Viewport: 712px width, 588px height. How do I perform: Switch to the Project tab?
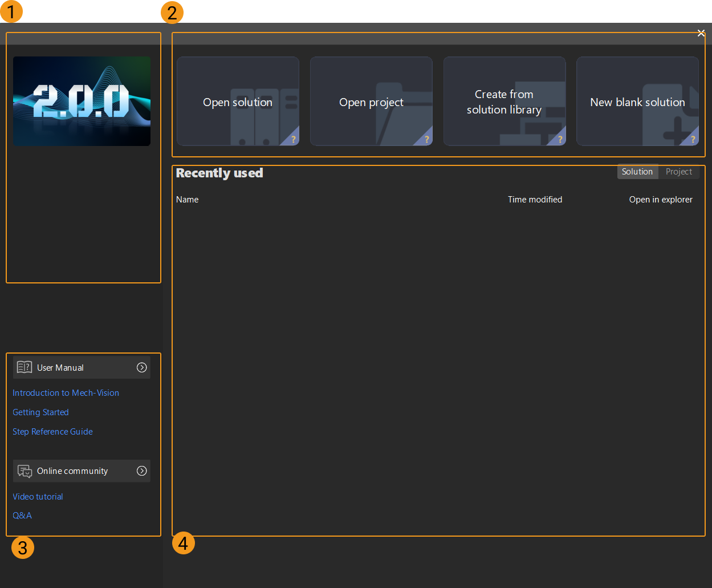point(679,171)
